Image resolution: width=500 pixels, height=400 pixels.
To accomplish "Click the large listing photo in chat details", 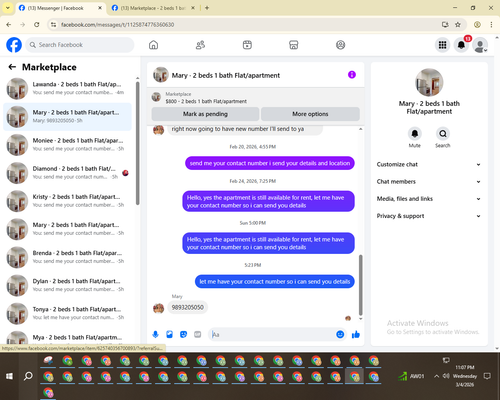I will click(429, 82).
